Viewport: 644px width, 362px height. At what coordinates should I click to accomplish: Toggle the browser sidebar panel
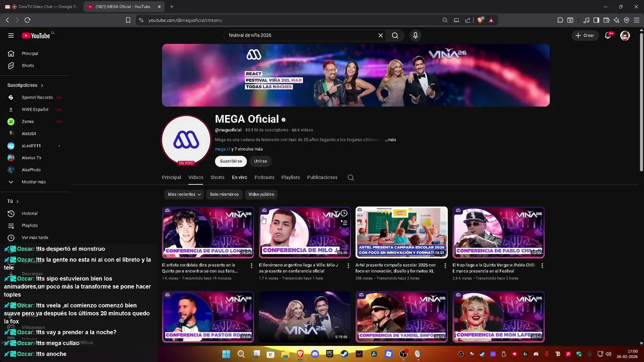point(596,20)
